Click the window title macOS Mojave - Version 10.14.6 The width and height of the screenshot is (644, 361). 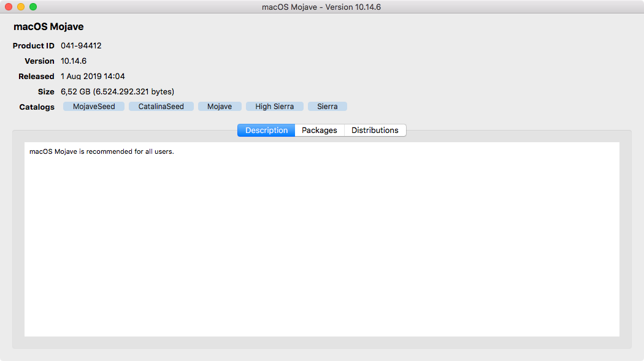click(x=321, y=7)
